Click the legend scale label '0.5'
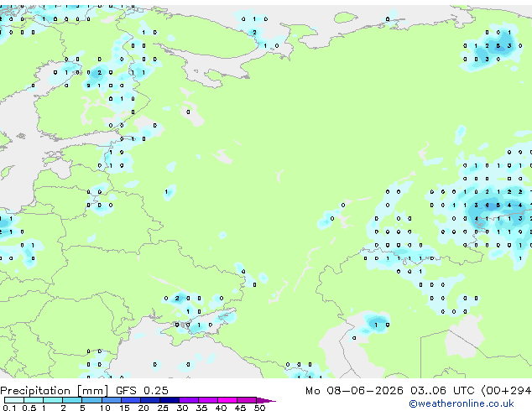 pyautogui.click(x=29, y=408)
